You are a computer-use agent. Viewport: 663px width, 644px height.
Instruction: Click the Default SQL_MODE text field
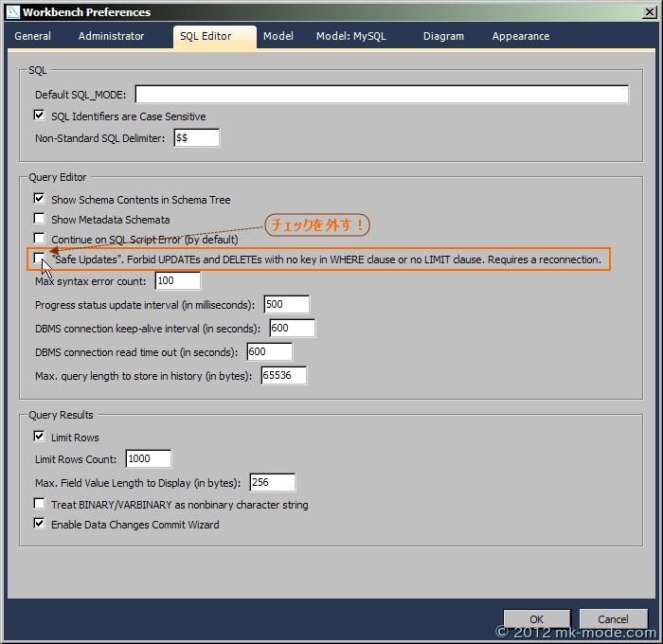(x=382, y=95)
